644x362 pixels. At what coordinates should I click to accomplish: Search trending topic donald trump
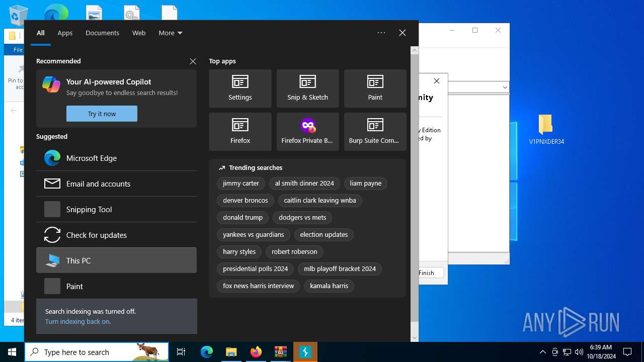[x=243, y=218]
